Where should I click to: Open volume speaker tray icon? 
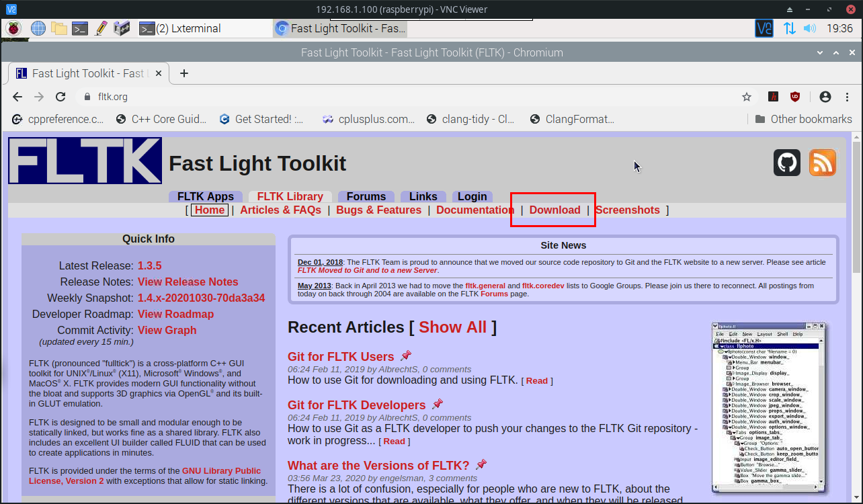click(x=810, y=28)
